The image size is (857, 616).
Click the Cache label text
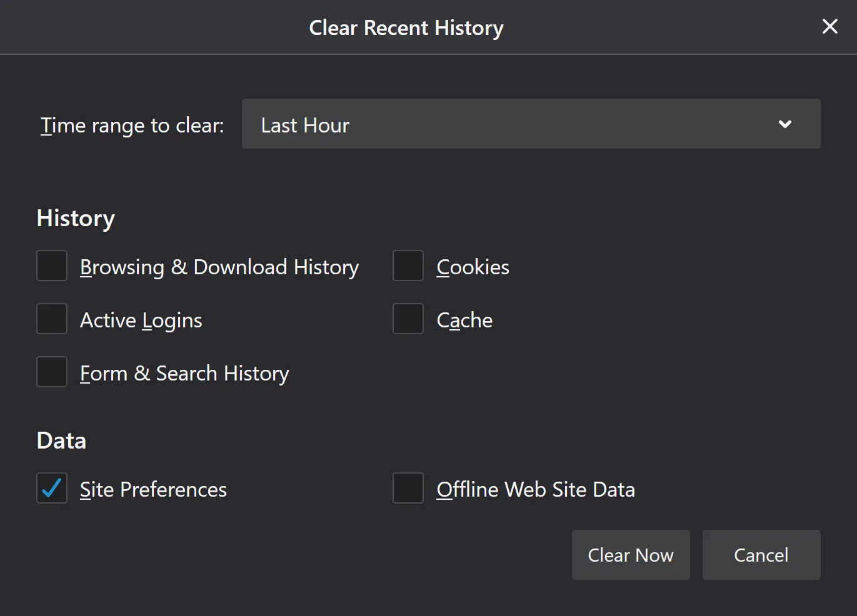coord(464,320)
